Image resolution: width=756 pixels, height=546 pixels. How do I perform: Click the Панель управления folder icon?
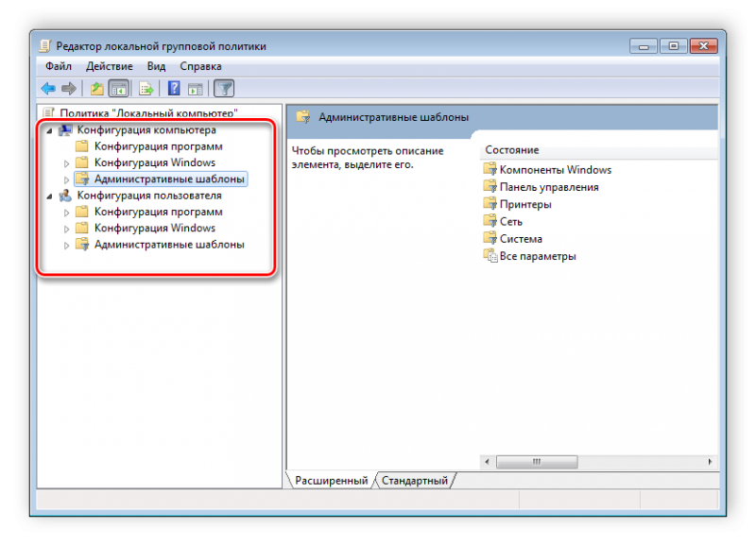[490, 187]
